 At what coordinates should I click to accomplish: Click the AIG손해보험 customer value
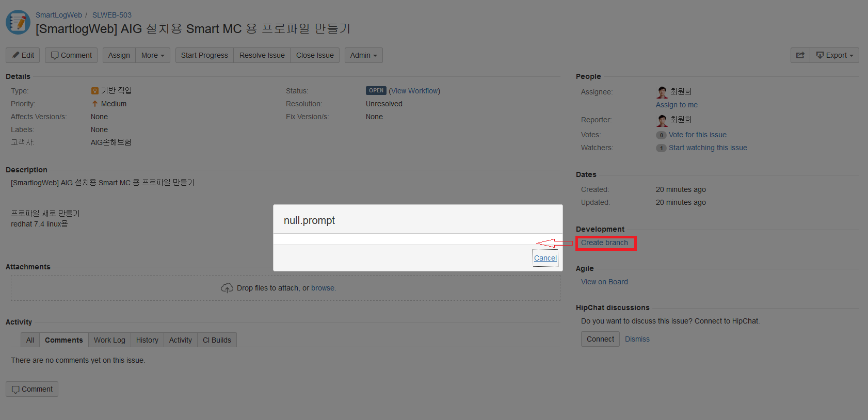(111, 142)
